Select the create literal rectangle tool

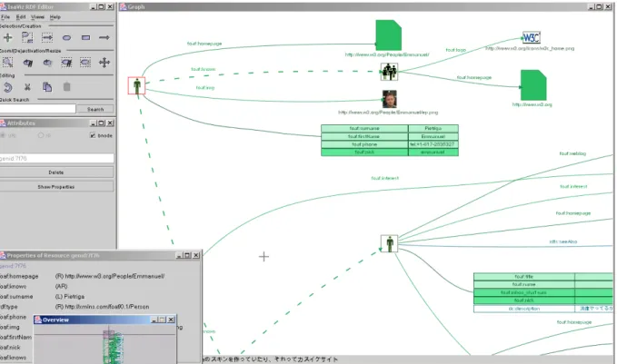coord(85,38)
